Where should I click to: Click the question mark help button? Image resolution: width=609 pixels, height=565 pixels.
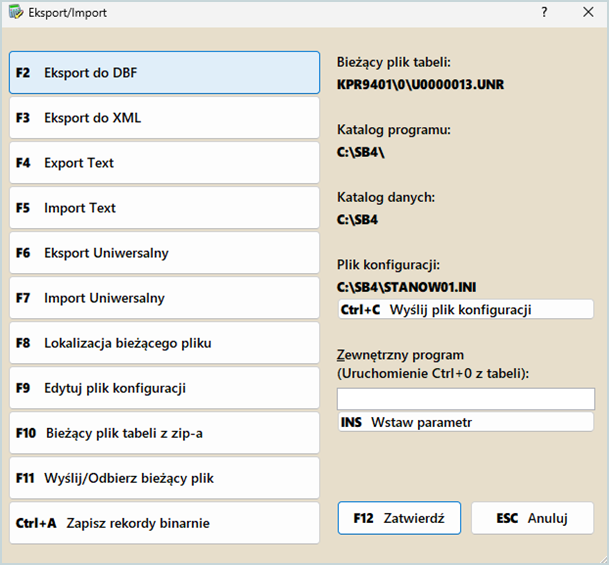tap(544, 13)
